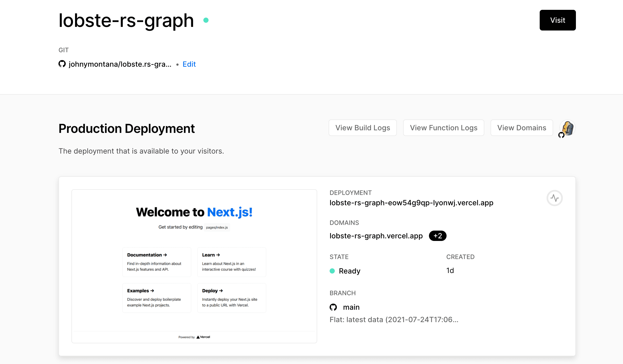Click the main branch name link
Image resolution: width=623 pixels, height=364 pixels.
[x=351, y=307]
